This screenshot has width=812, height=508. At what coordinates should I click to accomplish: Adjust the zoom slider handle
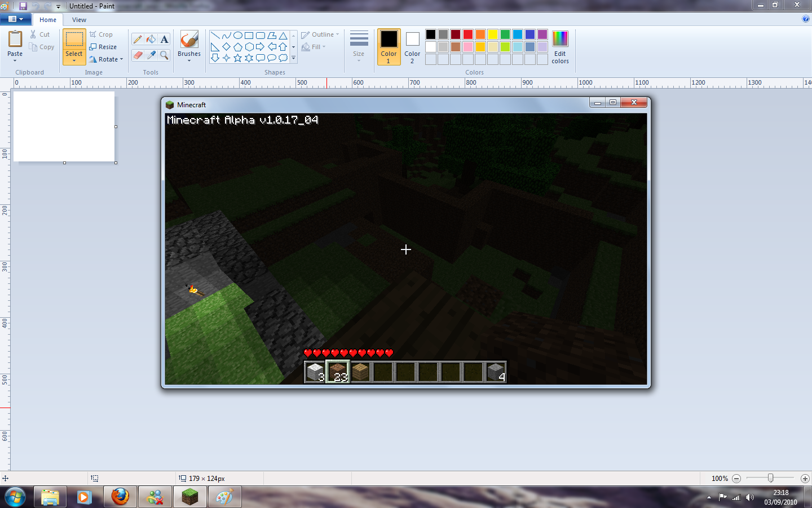(x=770, y=478)
